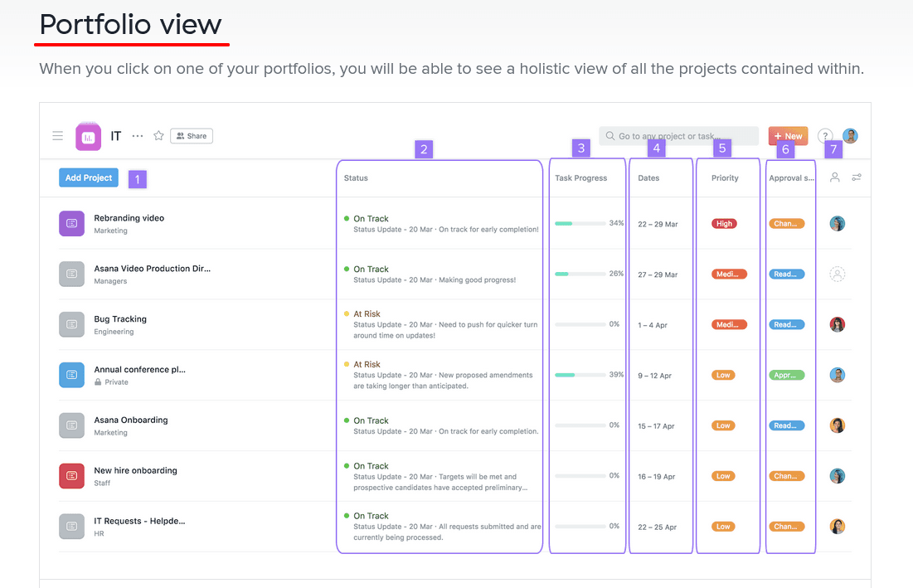The height and width of the screenshot is (588, 913).
Task: Sort by the Status column header
Action: point(357,178)
